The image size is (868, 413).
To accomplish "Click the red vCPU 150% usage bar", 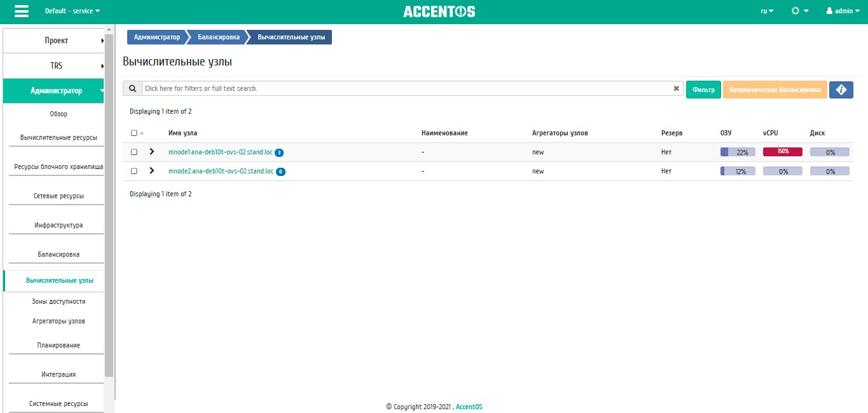I will 782,152.
